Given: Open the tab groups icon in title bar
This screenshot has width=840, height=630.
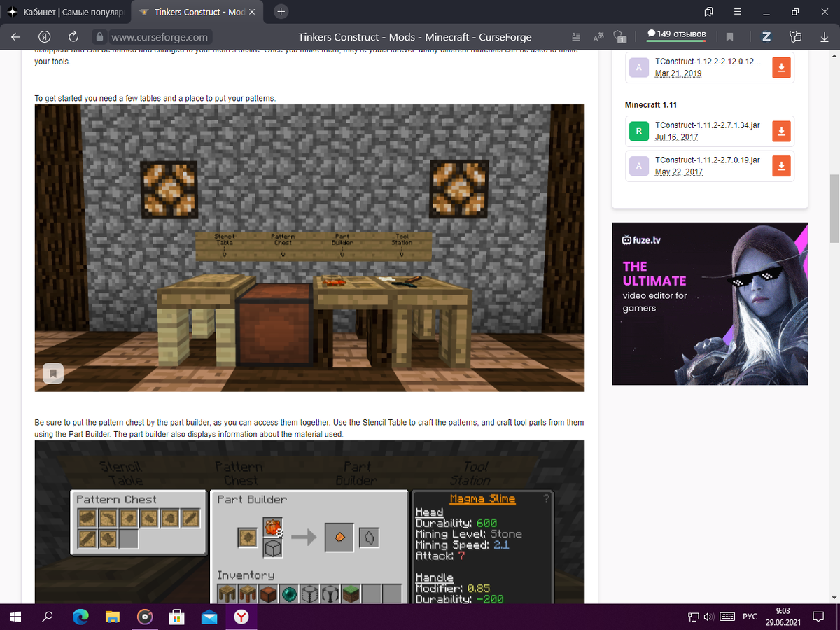Looking at the screenshot, I should 708,12.
